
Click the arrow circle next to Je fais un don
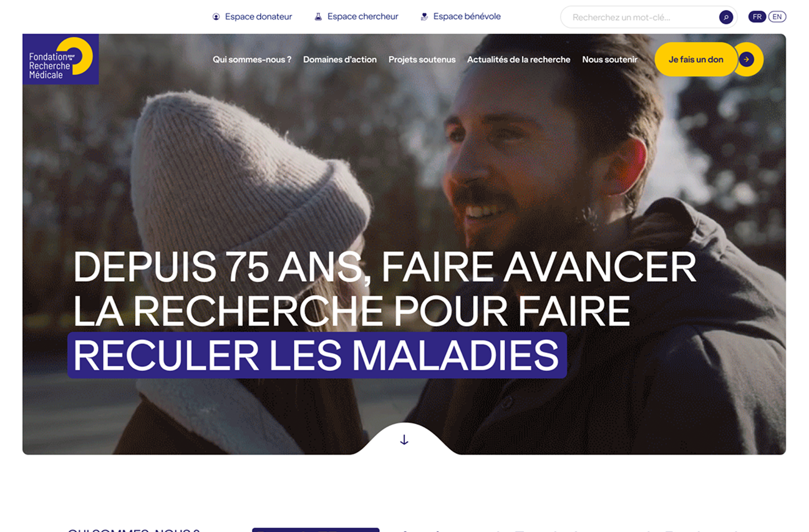(x=747, y=59)
